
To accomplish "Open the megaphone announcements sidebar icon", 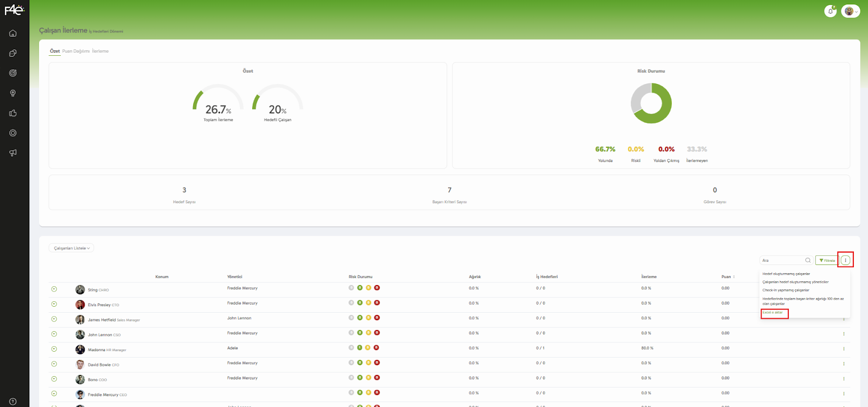I will point(13,153).
